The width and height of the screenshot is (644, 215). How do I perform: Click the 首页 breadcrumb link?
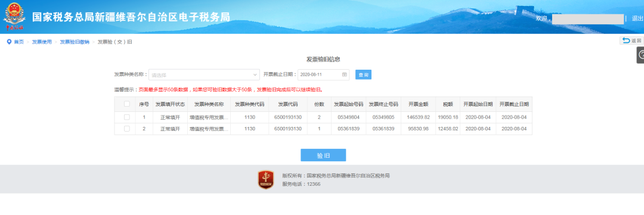tap(19, 42)
